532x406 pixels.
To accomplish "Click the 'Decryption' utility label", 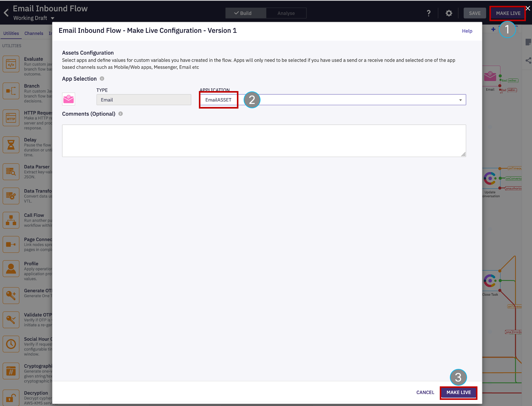I will 36,393.
